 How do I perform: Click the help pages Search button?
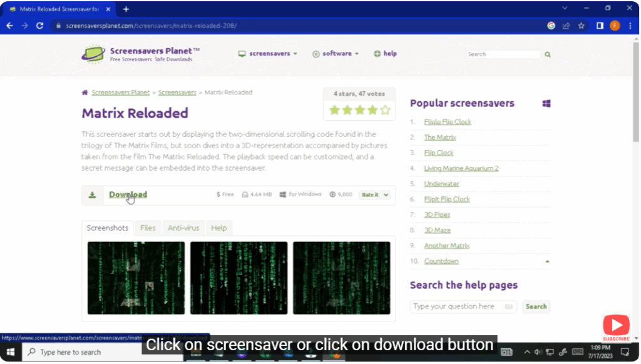tap(536, 306)
